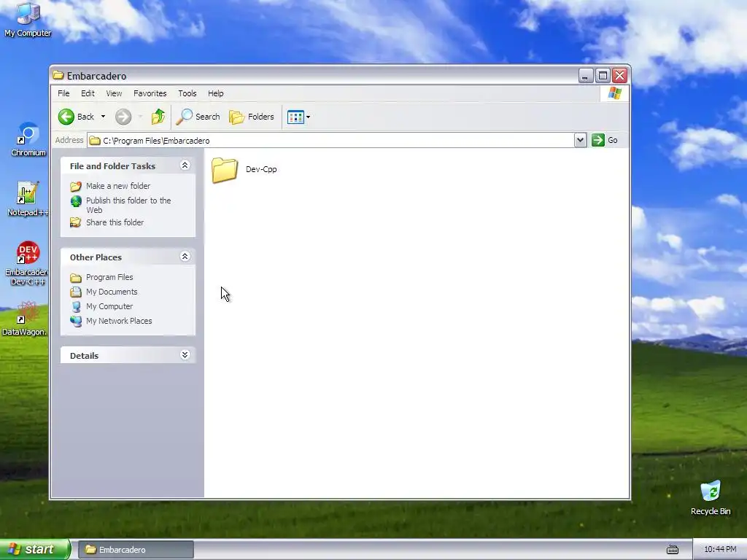
Task: Click Make a new folder
Action: coord(118,186)
